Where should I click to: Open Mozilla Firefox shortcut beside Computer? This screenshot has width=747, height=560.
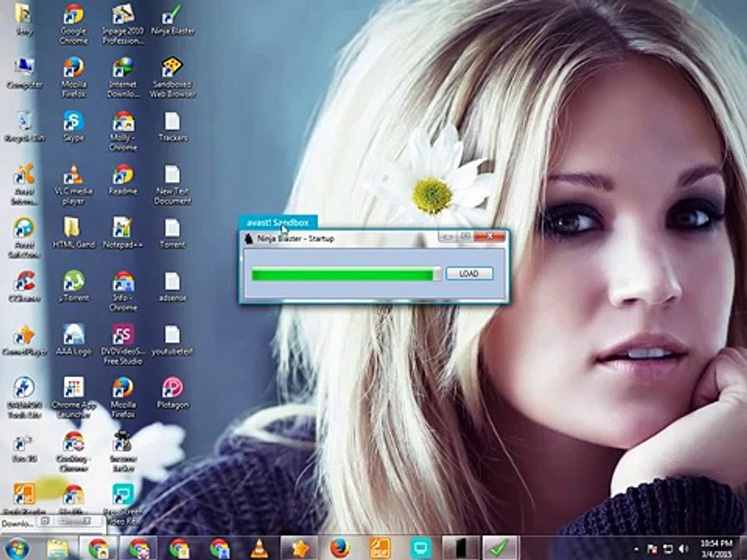(x=74, y=78)
